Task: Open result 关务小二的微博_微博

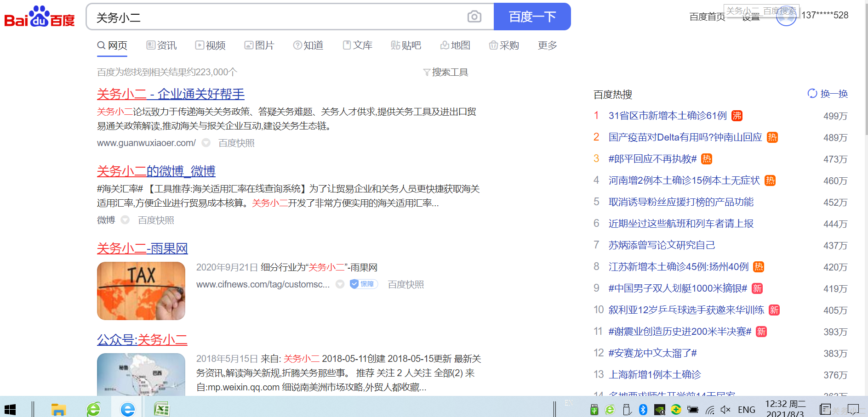Action: pyautogui.click(x=156, y=171)
